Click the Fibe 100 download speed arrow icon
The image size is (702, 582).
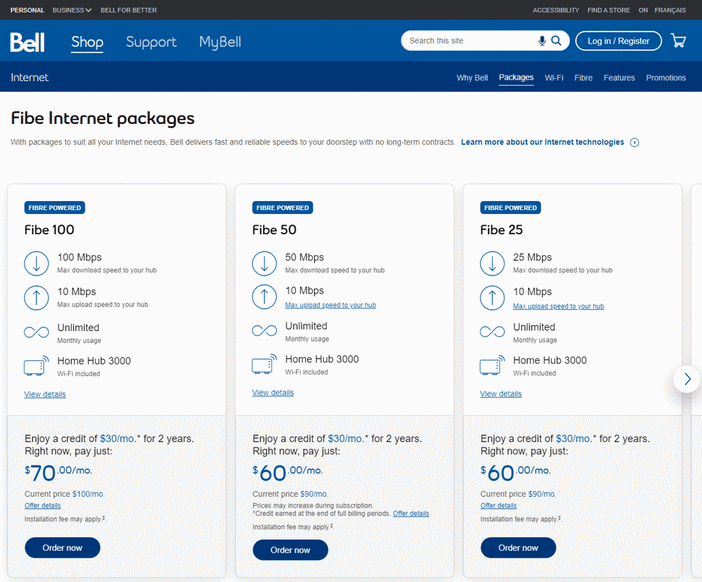click(36, 263)
